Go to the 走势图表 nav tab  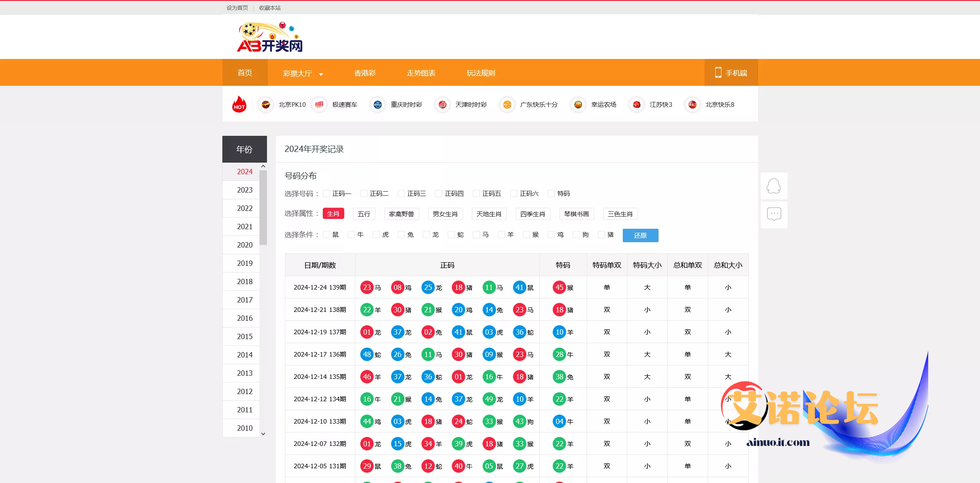(421, 73)
